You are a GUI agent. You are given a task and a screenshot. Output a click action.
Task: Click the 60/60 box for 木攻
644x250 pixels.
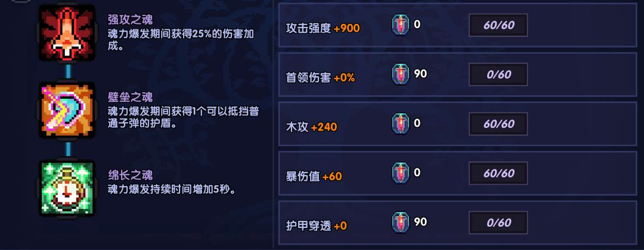click(x=499, y=124)
